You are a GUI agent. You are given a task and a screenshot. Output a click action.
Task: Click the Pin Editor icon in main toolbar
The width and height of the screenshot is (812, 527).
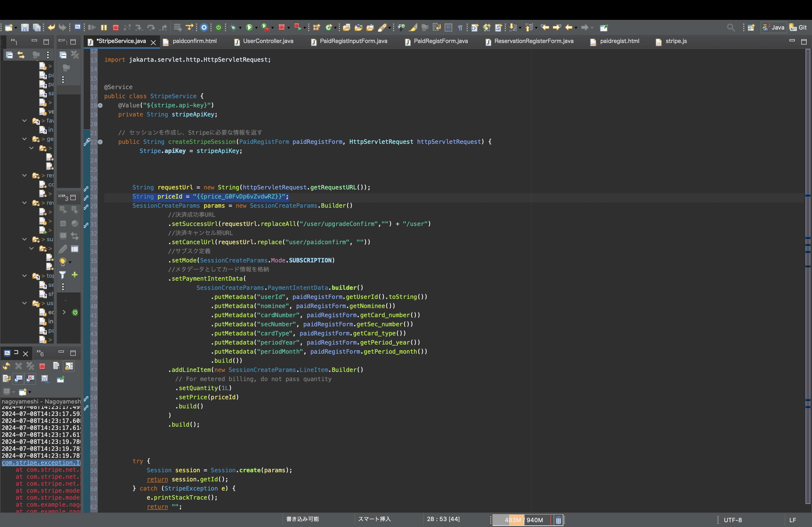pyautogui.click(x=604, y=28)
